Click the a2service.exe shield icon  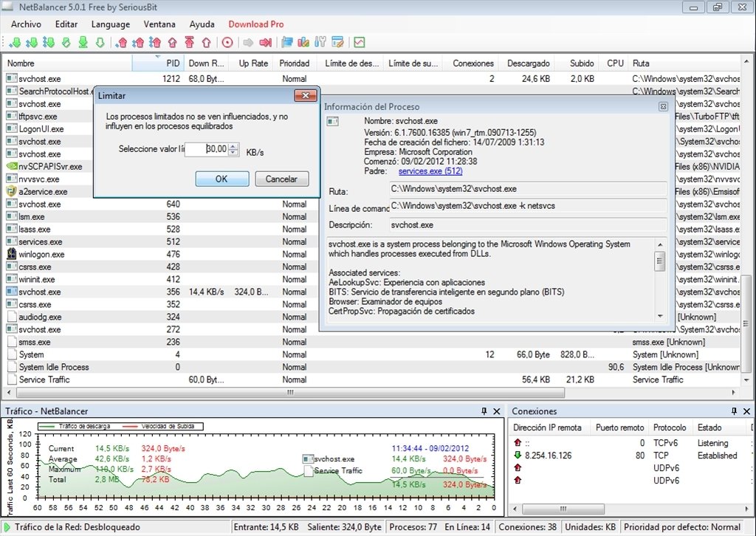click(12, 191)
